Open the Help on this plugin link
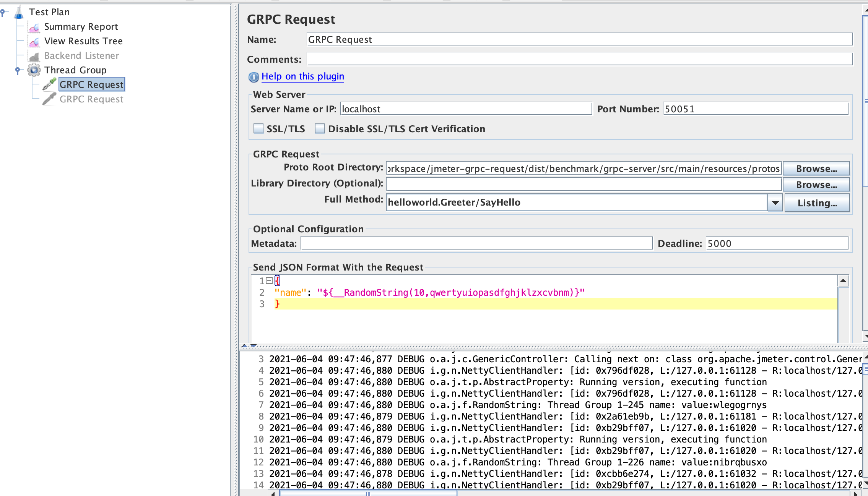The width and height of the screenshot is (868, 496). click(302, 76)
